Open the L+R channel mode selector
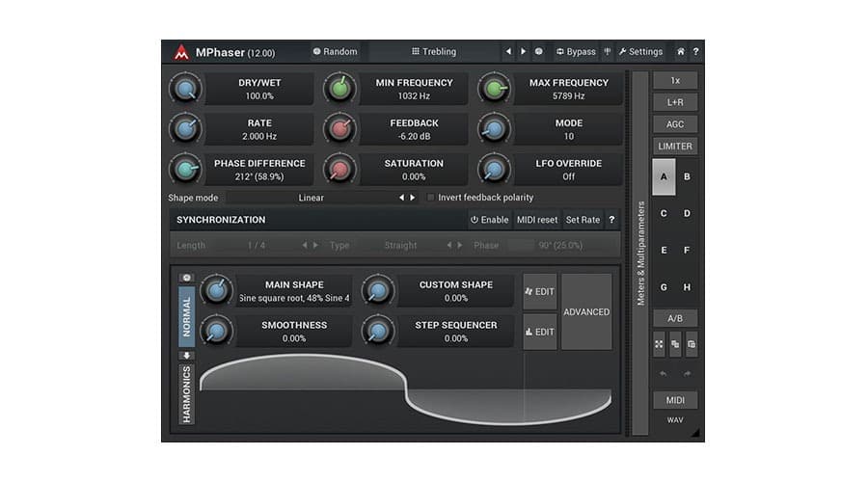 (x=675, y=102)
